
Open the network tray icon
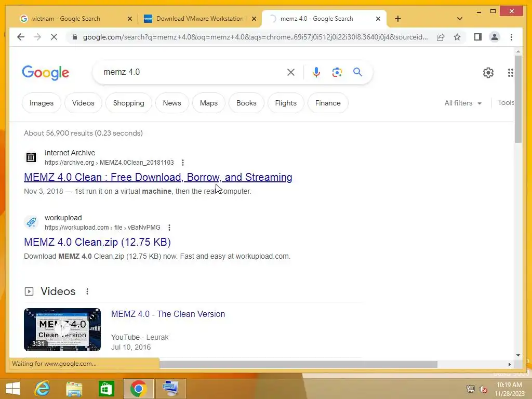(470, 389)
